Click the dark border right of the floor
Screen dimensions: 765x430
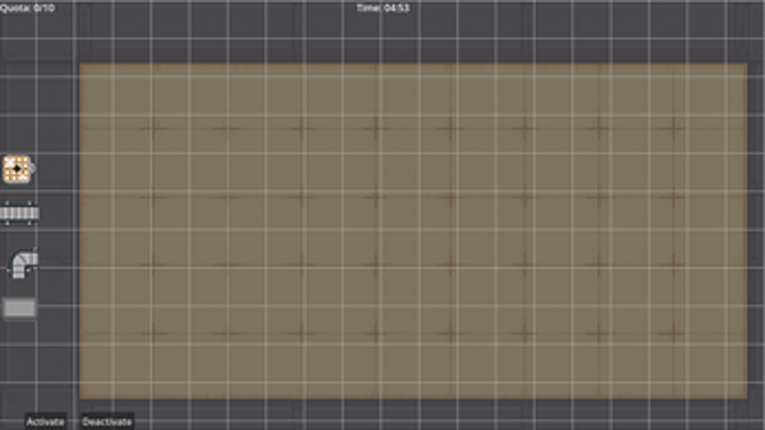coord(757,231)
